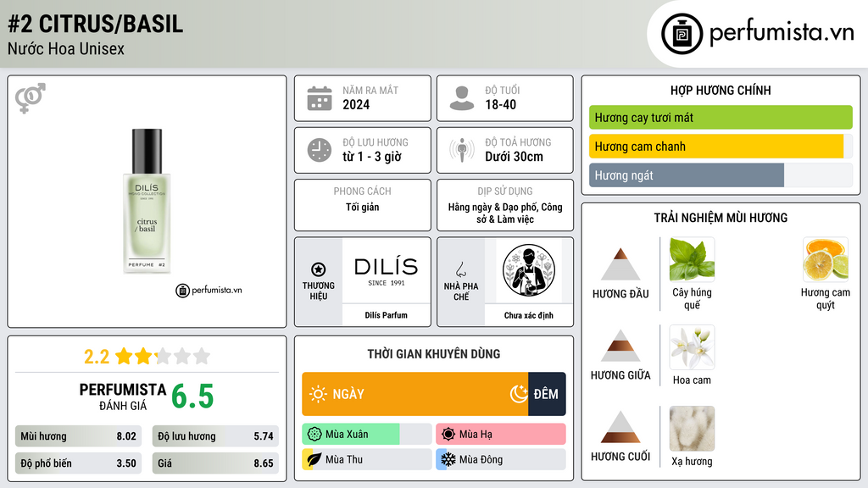Click the calendar icon beside Năm ra mắt
This screenshot has width=868, height=488.
(x=320, y=98)
